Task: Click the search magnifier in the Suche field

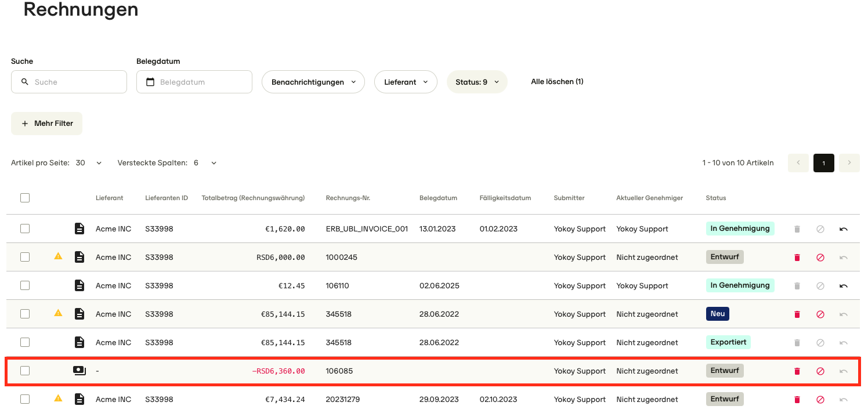Action: click(x=24, y=82)
